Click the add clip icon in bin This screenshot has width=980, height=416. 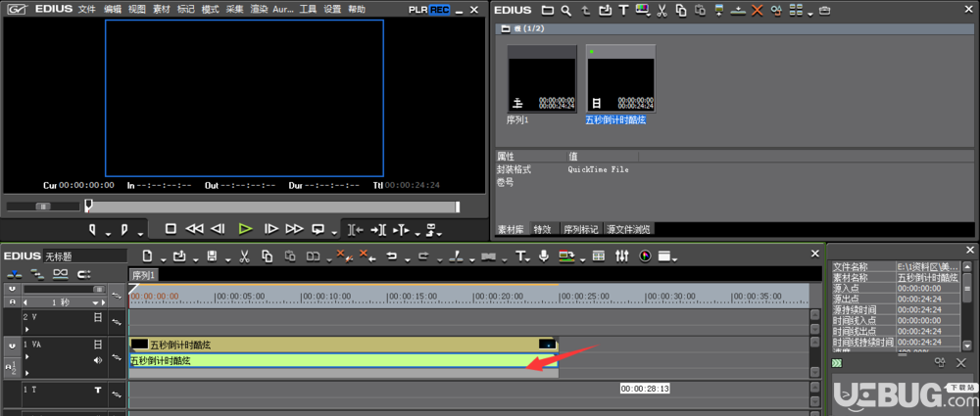pyautogui.click(x=605, y=10)
